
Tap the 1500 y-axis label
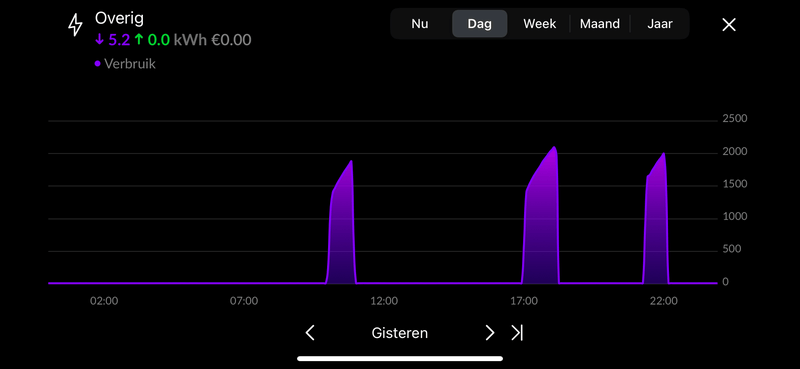click(735, 184)
